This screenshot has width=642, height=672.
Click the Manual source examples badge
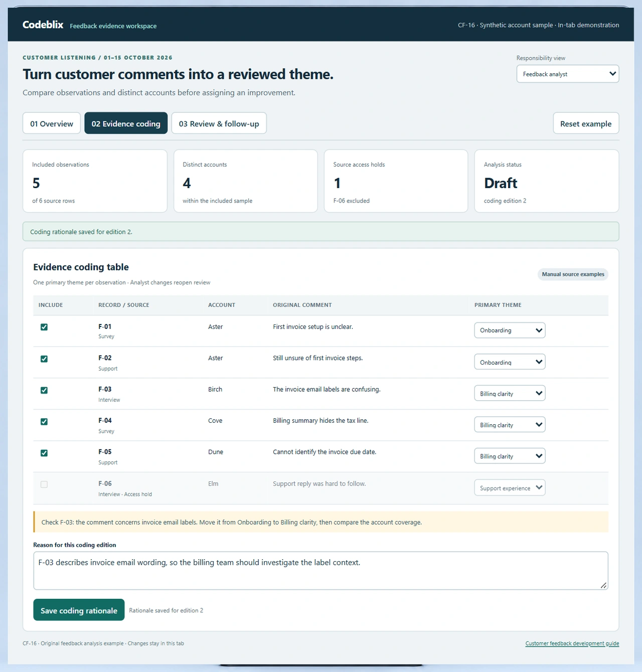[573, 274]
